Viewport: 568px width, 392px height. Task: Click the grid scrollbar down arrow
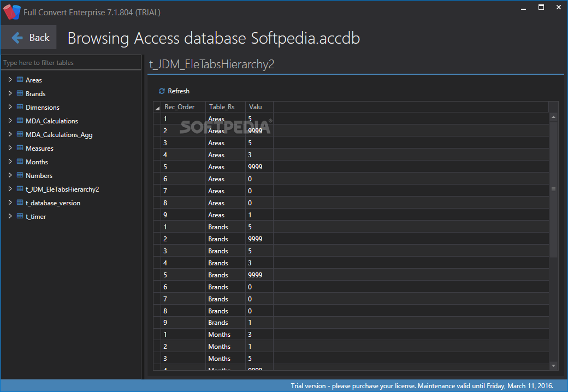(553, 366)
